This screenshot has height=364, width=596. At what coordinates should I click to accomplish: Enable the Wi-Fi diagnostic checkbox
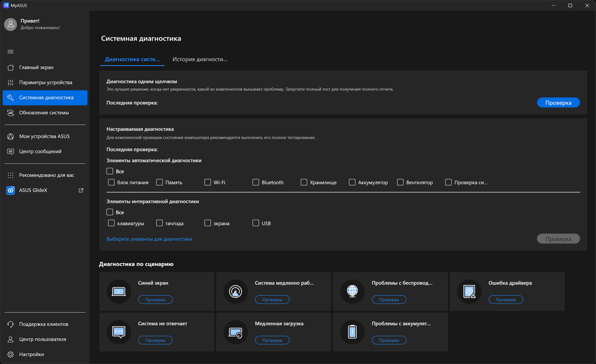click(208, 183)
